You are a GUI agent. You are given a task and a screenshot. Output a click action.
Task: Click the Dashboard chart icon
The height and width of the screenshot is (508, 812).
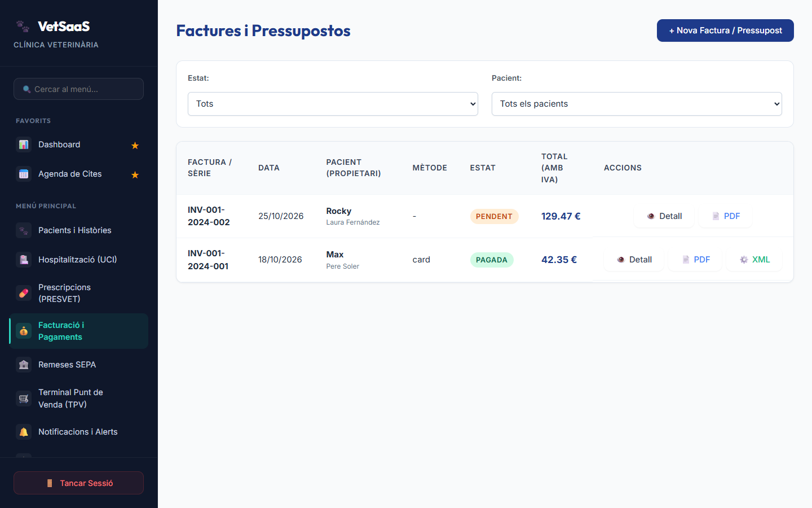(x=24, y=144)
